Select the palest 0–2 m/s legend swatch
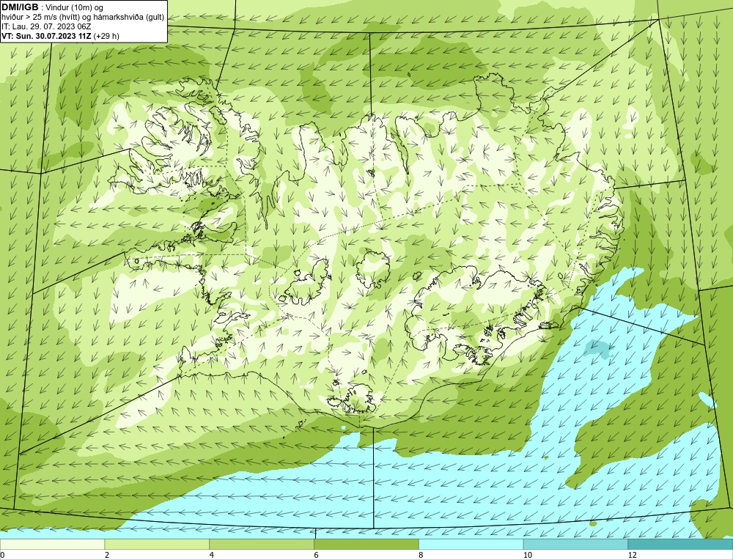 pos(52,545)
